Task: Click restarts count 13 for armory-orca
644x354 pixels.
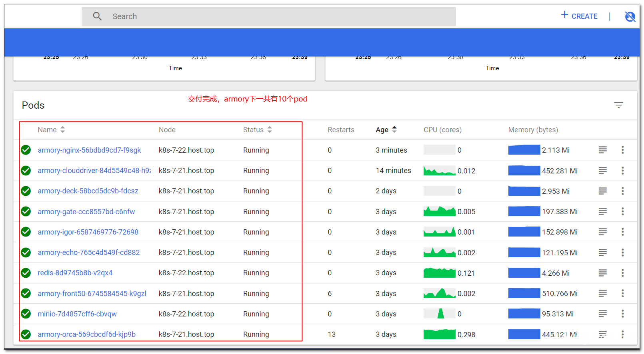Action: click(332, 334)
